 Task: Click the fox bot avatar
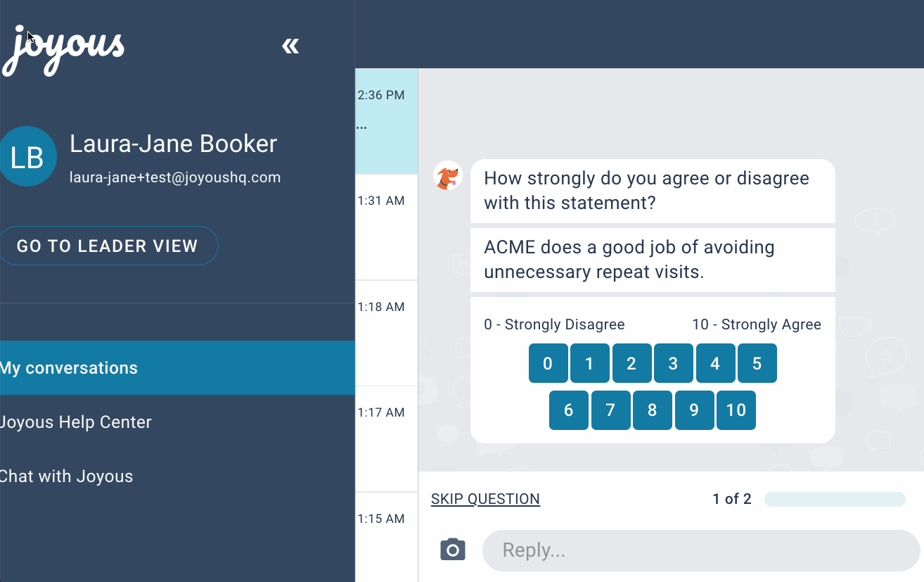point(448,175)
